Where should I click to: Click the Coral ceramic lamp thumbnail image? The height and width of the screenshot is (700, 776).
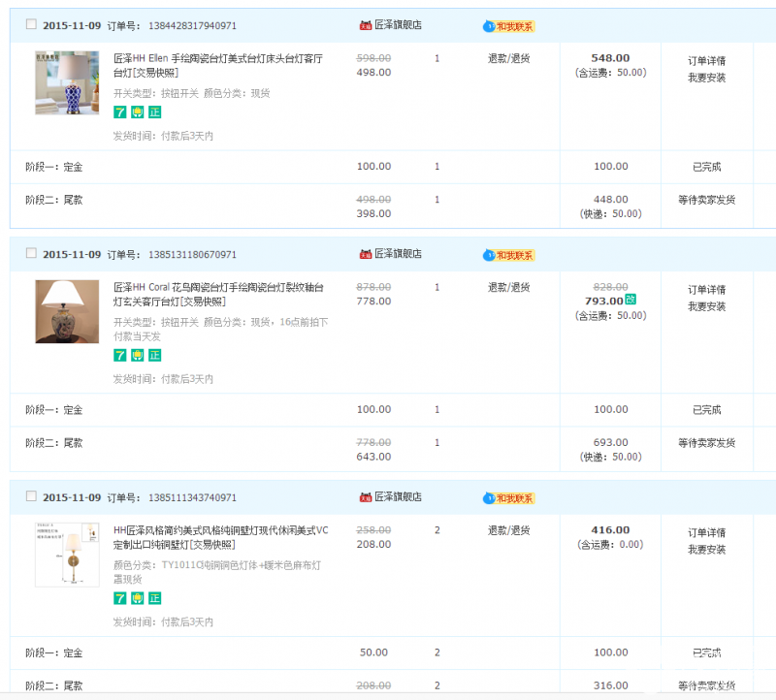click(x=67, y=311)
